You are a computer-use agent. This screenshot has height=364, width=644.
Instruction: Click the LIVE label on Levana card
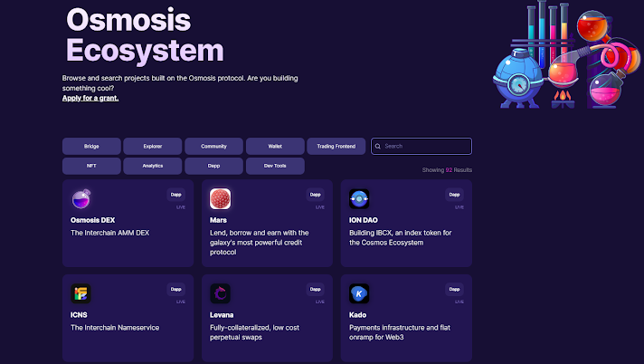(x=320, y=302)
